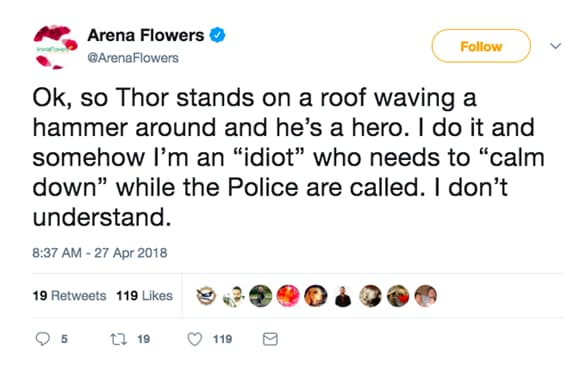
Task: View the 19 Retweets list
Action: (x=70, y=296)
